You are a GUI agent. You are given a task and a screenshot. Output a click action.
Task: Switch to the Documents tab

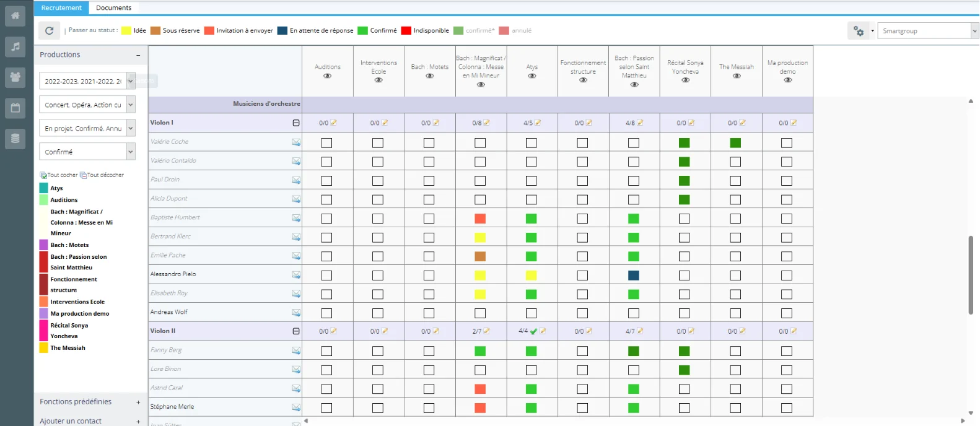tap(113, 8)
